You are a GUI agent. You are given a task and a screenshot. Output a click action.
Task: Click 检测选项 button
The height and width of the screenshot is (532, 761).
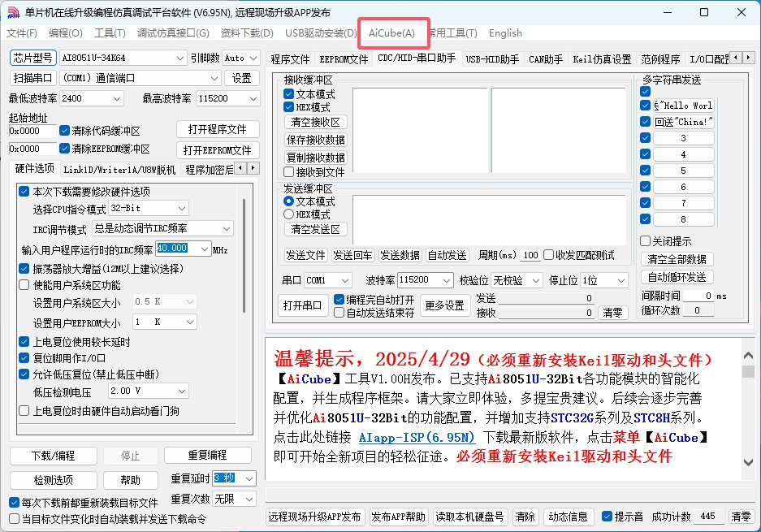pyautogui.click(x=54, y=480)
